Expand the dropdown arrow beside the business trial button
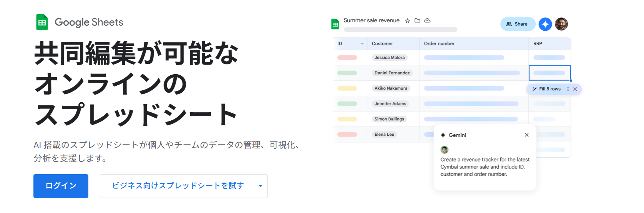 coord(260,186)
